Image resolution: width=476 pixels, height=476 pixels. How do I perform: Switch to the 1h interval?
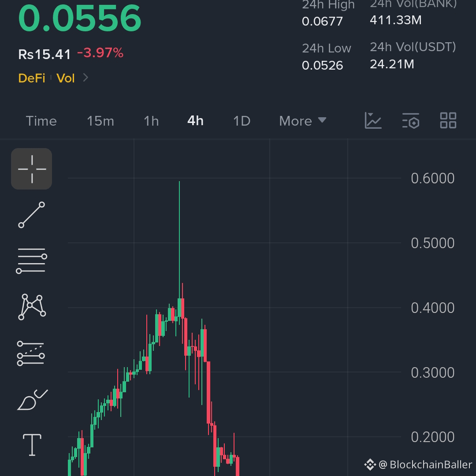[151, 121]
